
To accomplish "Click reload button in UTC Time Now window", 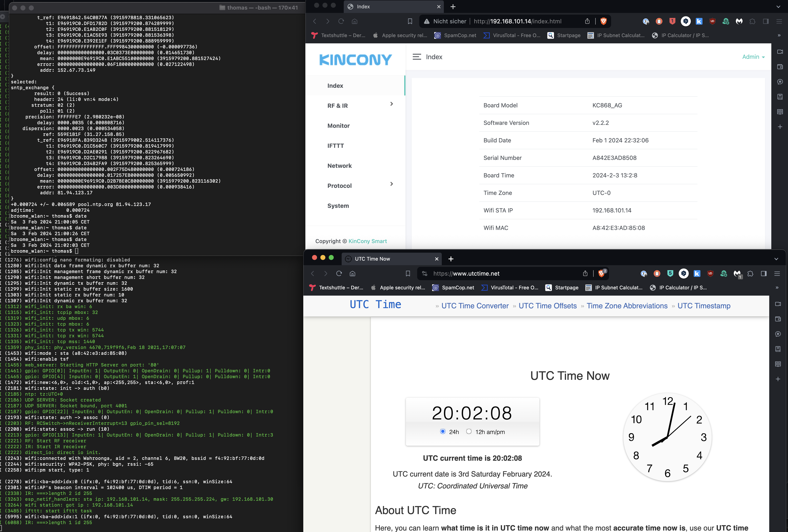I will (339, 274).
